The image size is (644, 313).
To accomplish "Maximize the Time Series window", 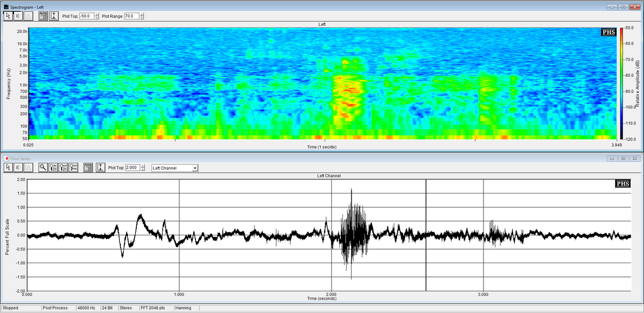I will [x=624, y=158].
